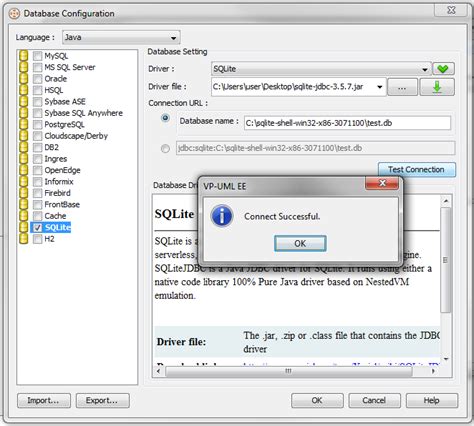Click the scroll right arrow in description panel

click(433, 371)
